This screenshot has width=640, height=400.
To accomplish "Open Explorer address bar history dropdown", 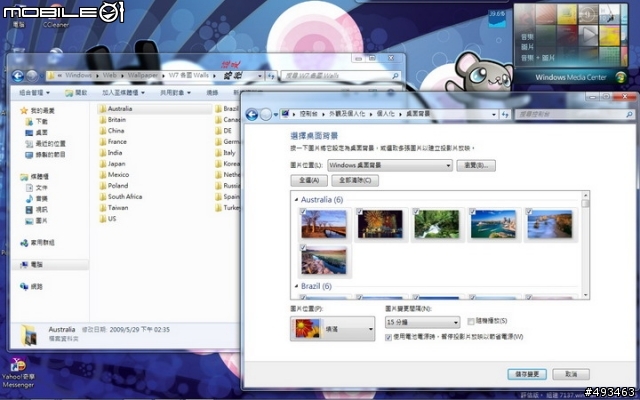I will pos(260,76).
